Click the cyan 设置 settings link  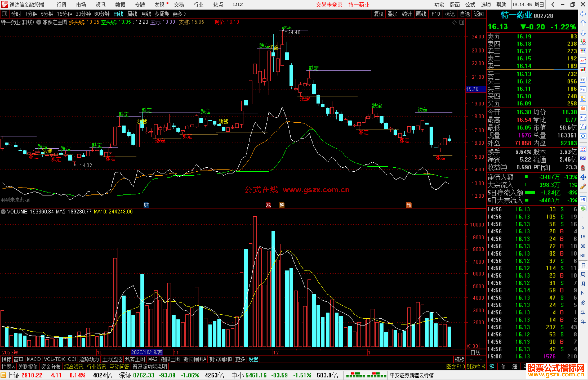[x=253, y=359]
